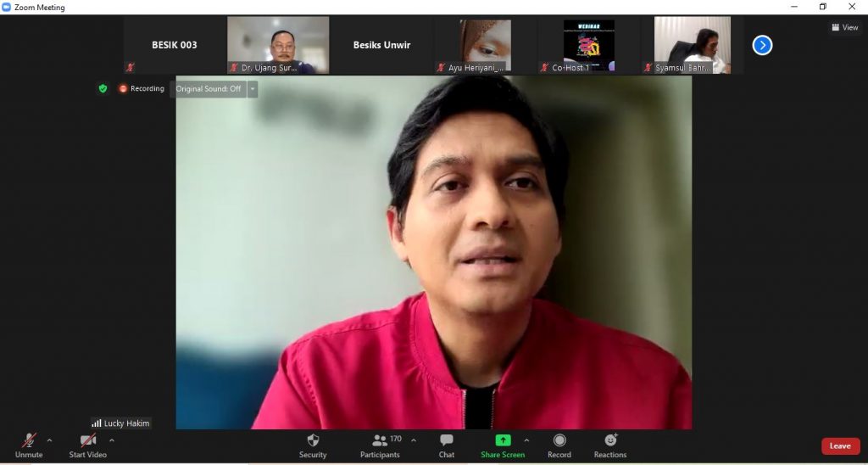868x465 pixels.
Task: Start recording with the Record icon
Action: pos(559,440)
